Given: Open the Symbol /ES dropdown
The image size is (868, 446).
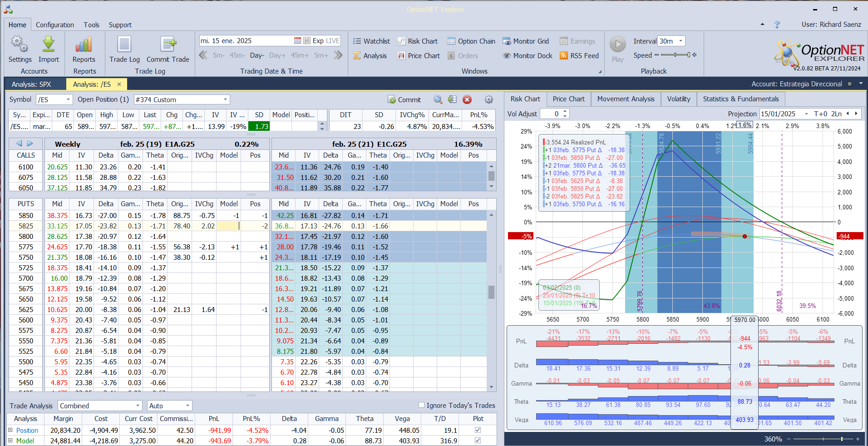Looking at the screenshot, I should coord(68,100).
